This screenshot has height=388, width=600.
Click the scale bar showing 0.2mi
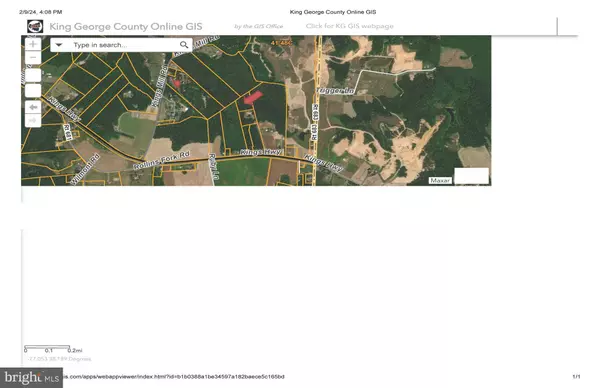point(53,349)
